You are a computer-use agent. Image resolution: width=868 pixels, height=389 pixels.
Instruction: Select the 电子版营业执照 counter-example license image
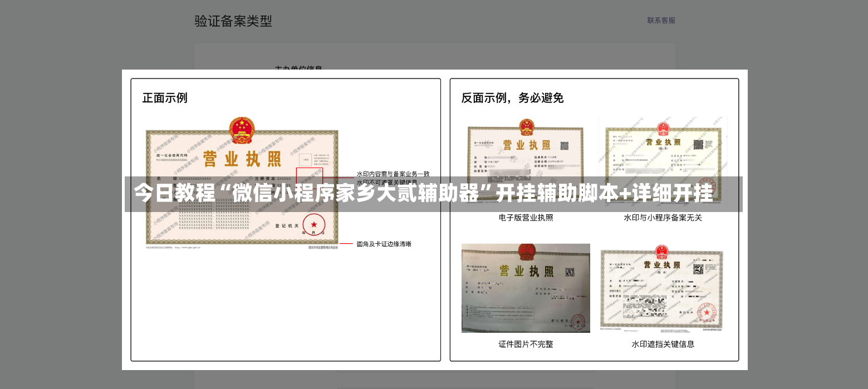(526, 163)
